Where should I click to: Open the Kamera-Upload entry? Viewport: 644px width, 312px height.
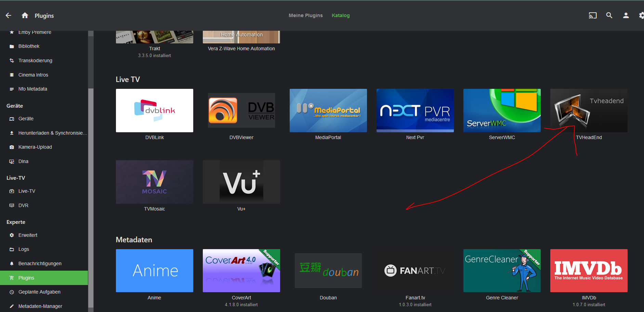pyautogui.click(x=35, y=147)
